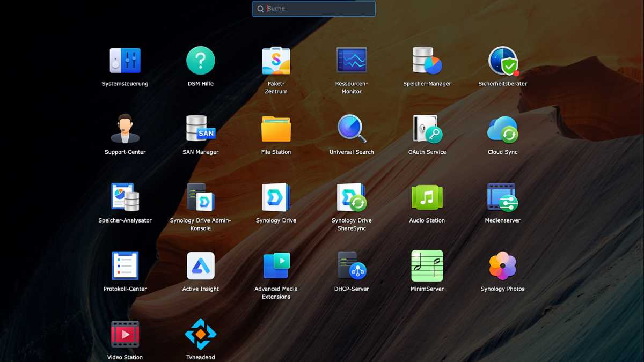Open Audio Station music app
Image resolution: width=644 pixels, height=362 pixels.
click(427, 197)
